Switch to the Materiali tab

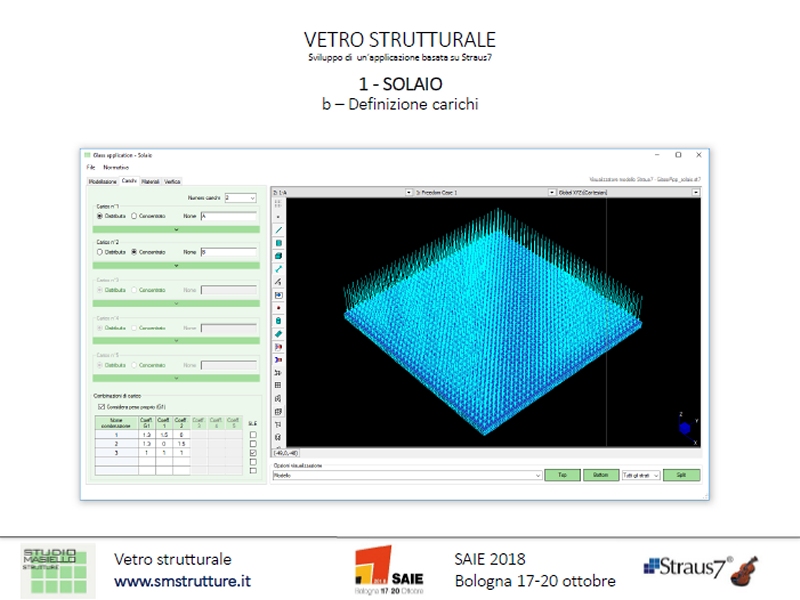150,182
